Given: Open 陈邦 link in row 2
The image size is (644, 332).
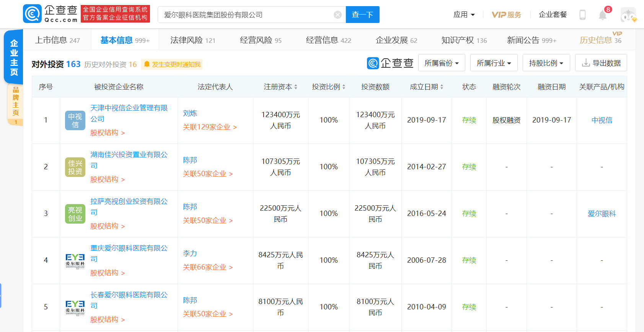Looking at the screenshot, I should pos(190,160).
